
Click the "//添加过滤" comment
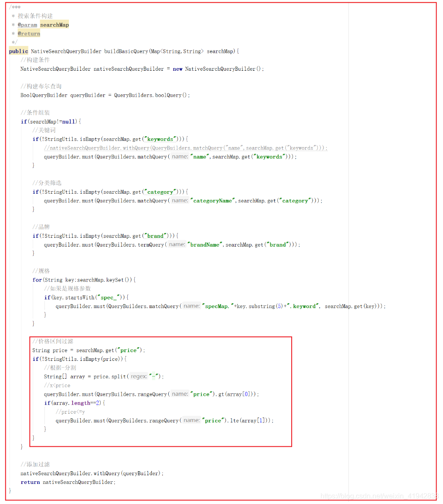coord(35,464)
